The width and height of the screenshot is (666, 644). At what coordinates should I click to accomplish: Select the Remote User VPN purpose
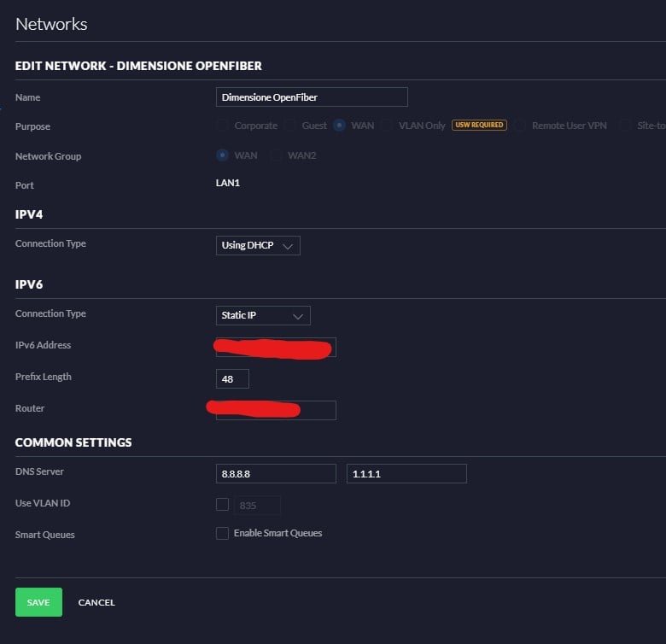(520, 126)
